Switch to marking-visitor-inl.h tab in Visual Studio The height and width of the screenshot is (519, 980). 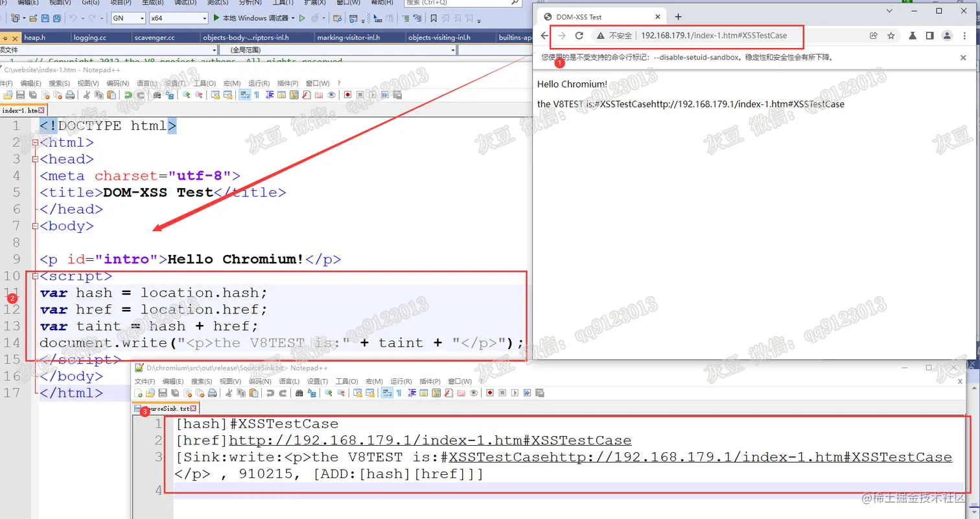click(348, 38)
